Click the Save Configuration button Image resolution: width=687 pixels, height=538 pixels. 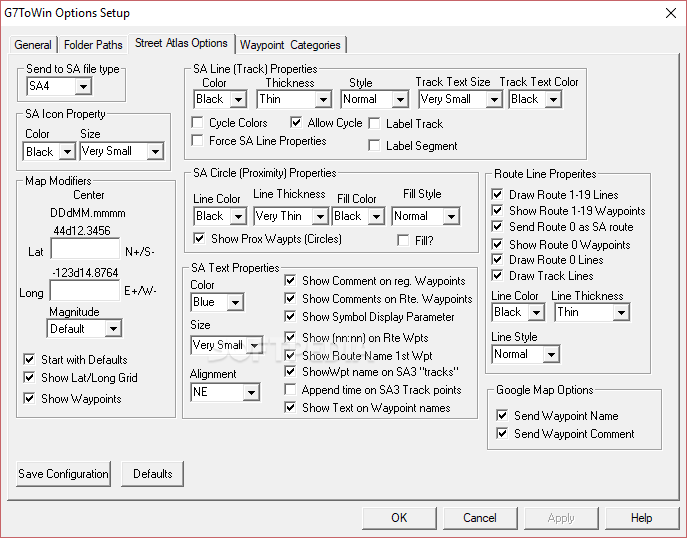pyautogui.click(x=64, y=474)
